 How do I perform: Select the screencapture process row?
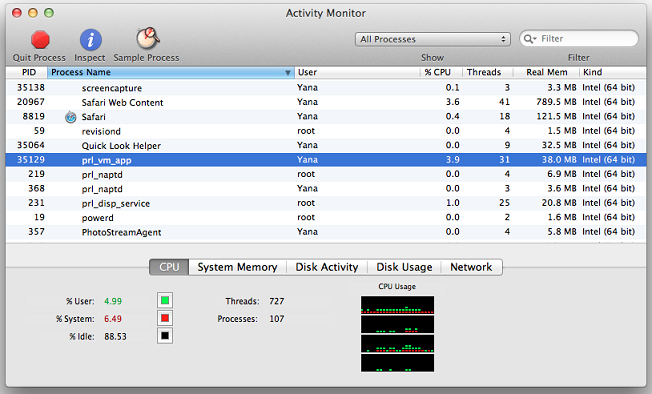click(326, 88)
